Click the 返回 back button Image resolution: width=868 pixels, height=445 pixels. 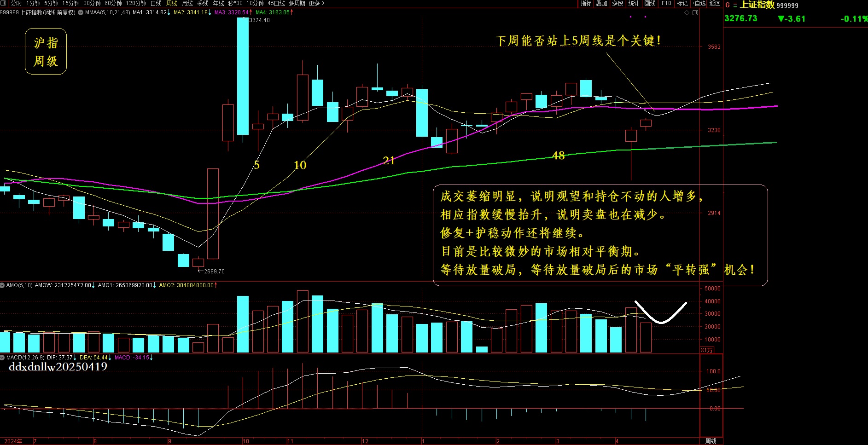click(715, 3)
